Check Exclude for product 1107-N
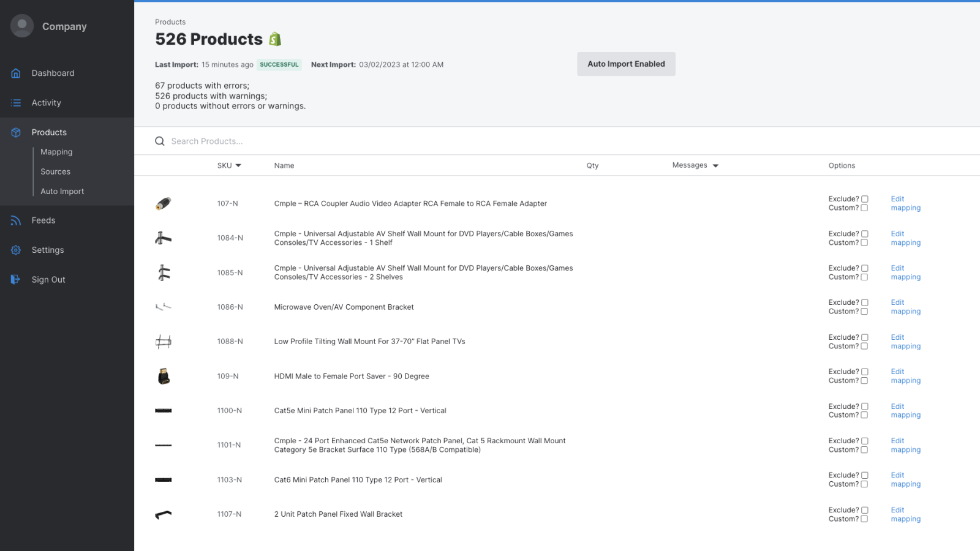 tap(865, 510)
